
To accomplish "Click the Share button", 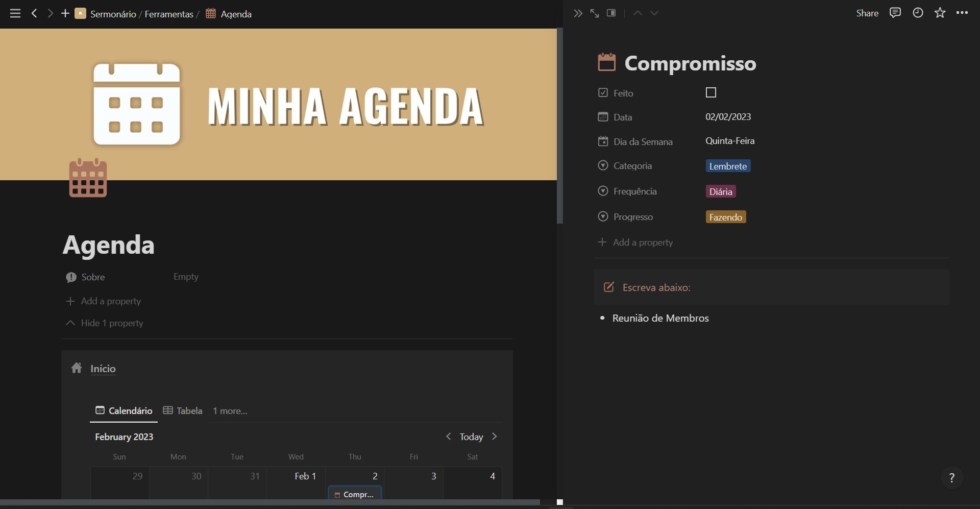I will [867, 13].
